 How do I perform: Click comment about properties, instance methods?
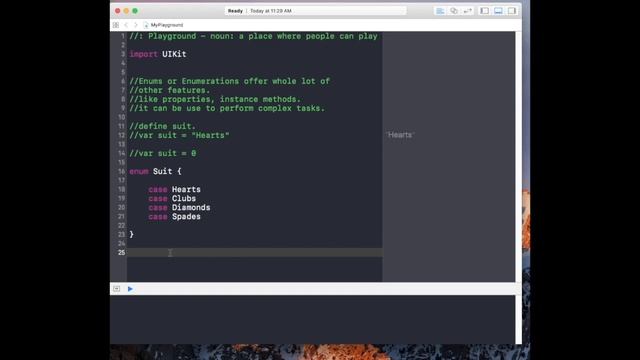(x=215, y=99)
